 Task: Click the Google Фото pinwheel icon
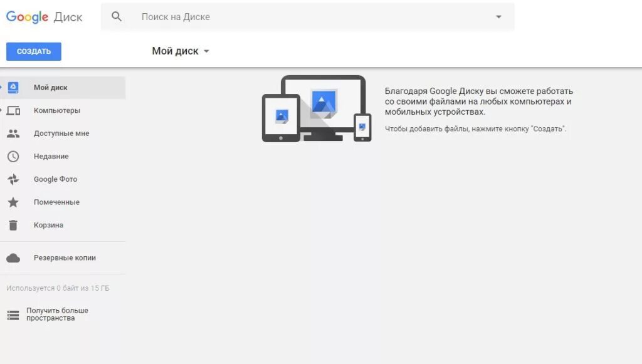[x=13, y=179]
